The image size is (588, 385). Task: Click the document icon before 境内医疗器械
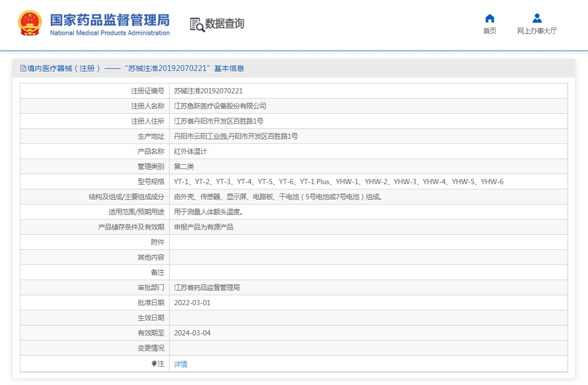tap(23, 68)
